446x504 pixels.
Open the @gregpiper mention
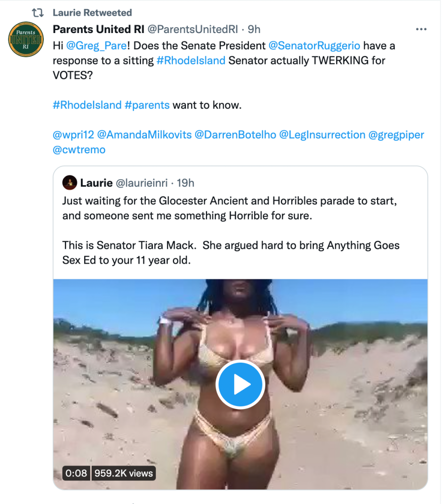coord(396,134)
